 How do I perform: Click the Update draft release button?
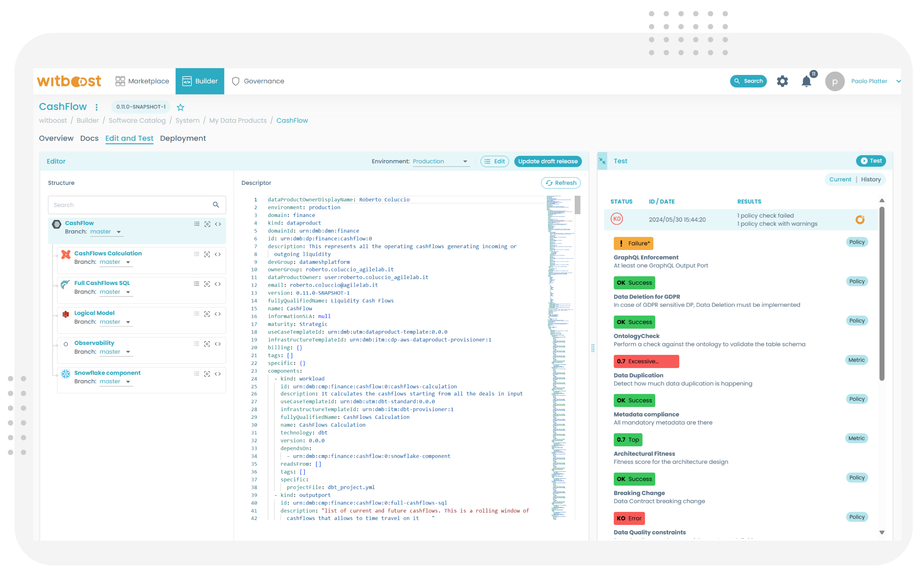[547, 161]
